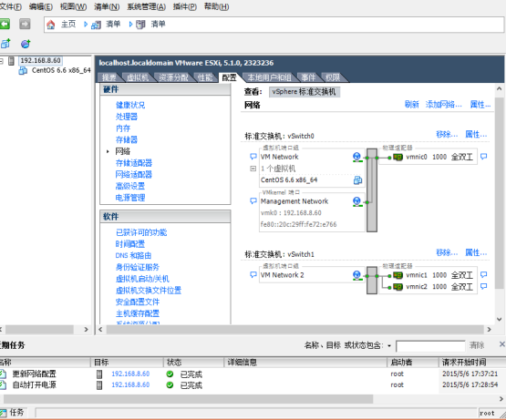
Task: Click the grey forward navigation arrow
Action: click(x=25, y=25)
